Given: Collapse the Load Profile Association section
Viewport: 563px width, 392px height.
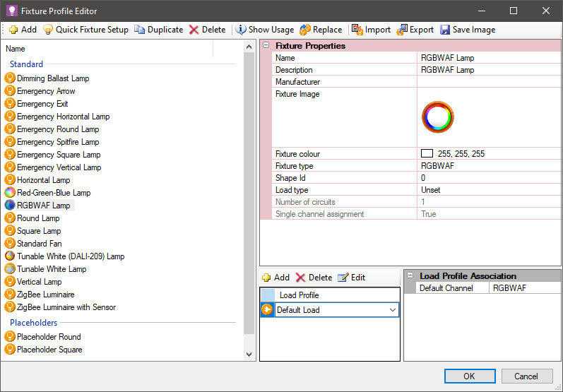Looking at the screenshot, I should (410, 276).
